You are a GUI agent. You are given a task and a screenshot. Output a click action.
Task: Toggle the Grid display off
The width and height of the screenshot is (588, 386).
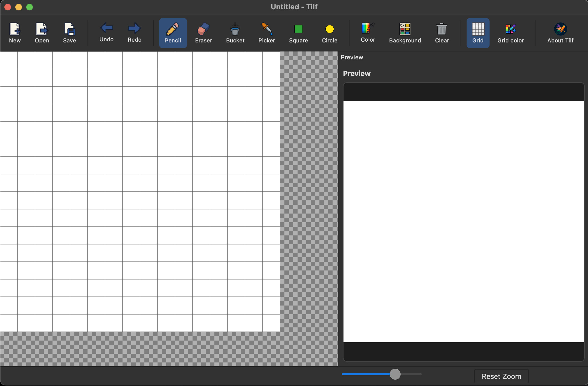coord(478,33)
